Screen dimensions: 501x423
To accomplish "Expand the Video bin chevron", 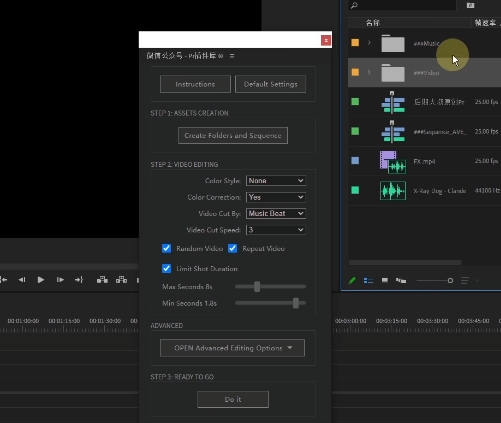I will pos(369,72).
